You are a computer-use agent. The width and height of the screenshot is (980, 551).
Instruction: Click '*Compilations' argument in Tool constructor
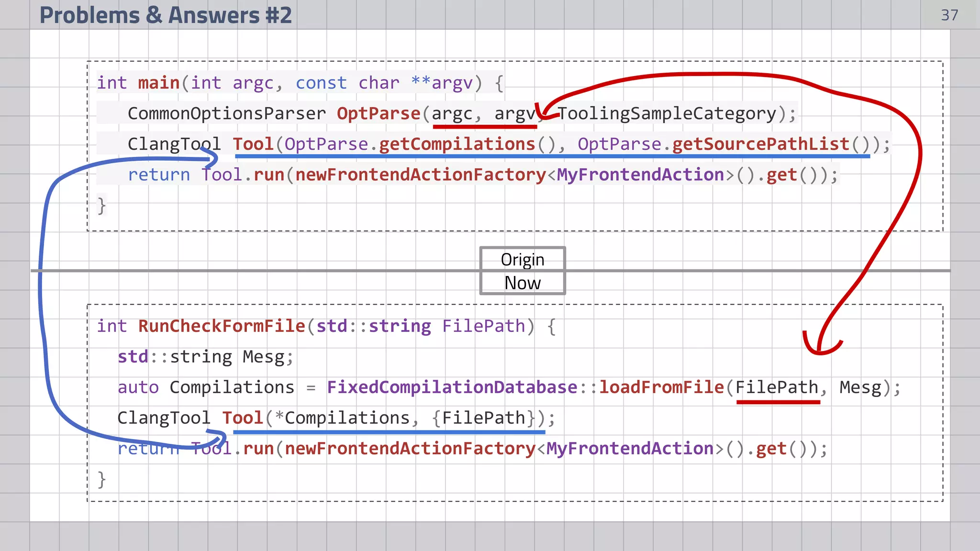[342, 418]
